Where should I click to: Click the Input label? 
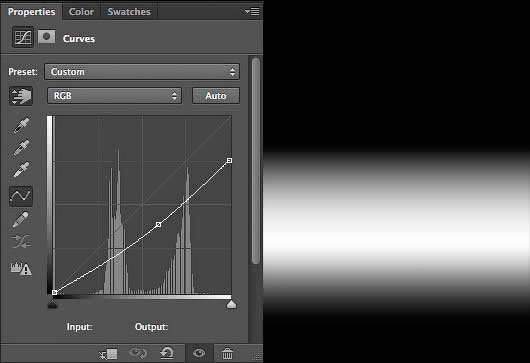pyautogui.click(x=80, y=327)
